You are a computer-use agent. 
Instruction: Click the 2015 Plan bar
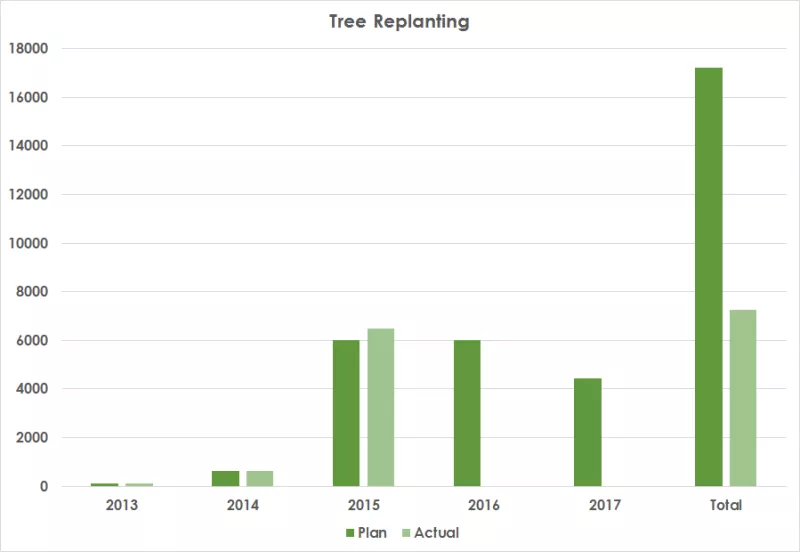click(346, 413)
